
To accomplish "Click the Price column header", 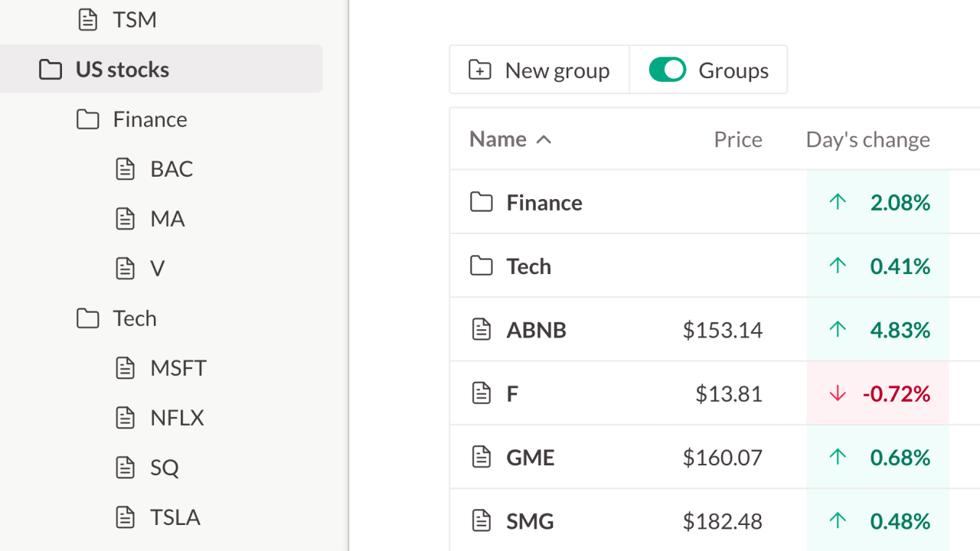I will (x=737, y=139).
